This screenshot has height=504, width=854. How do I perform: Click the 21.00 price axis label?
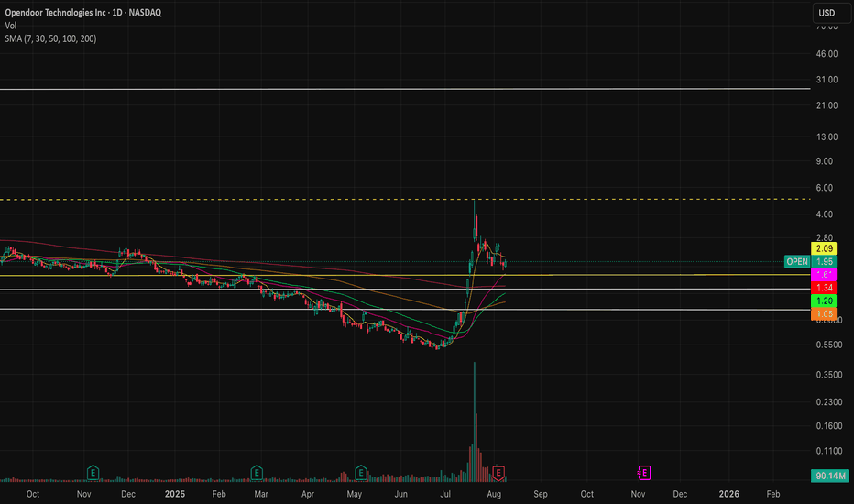click(827, 105)
